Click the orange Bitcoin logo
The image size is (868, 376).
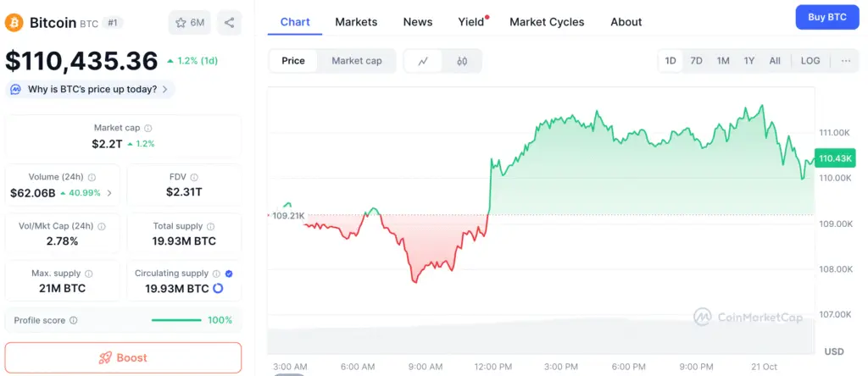pyautogui.click(x=14, y=23)
